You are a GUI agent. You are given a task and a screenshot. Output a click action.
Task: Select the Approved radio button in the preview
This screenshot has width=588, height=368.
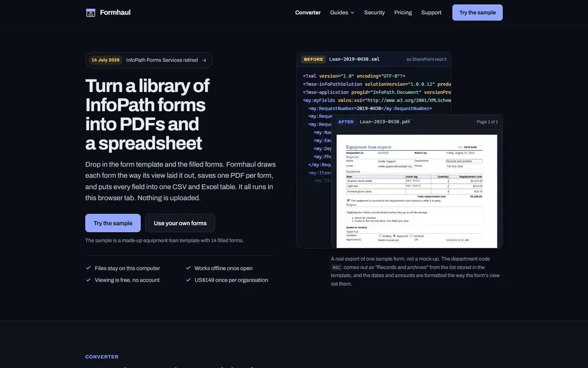pos(394,236)
